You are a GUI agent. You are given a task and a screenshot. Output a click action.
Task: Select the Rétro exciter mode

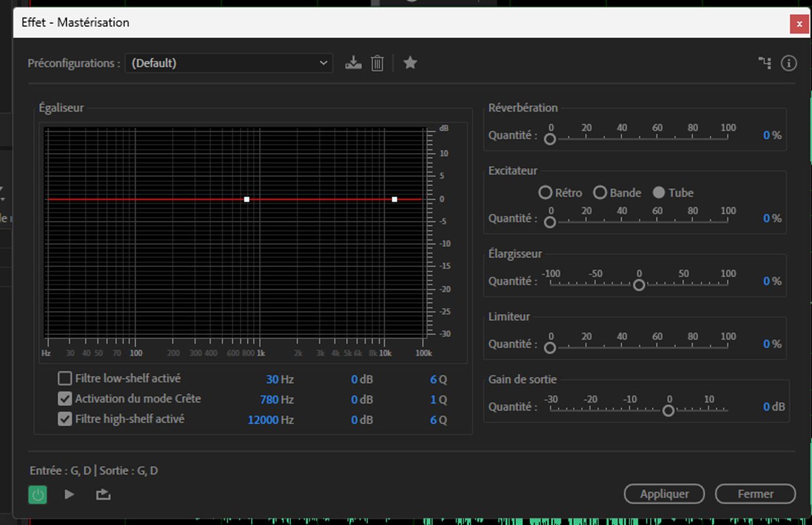(545, 192)
